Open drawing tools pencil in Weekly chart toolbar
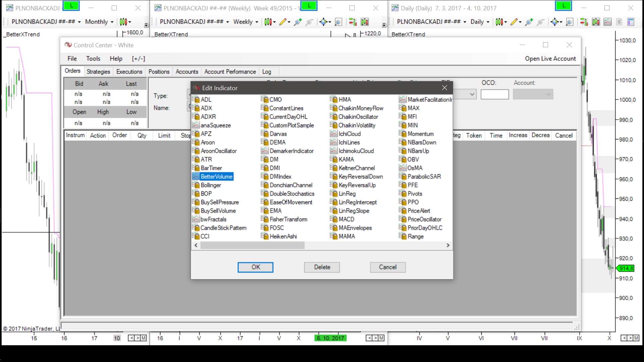Screen dimensions: 644x362 pyautogui.click(x=282, y=22)
